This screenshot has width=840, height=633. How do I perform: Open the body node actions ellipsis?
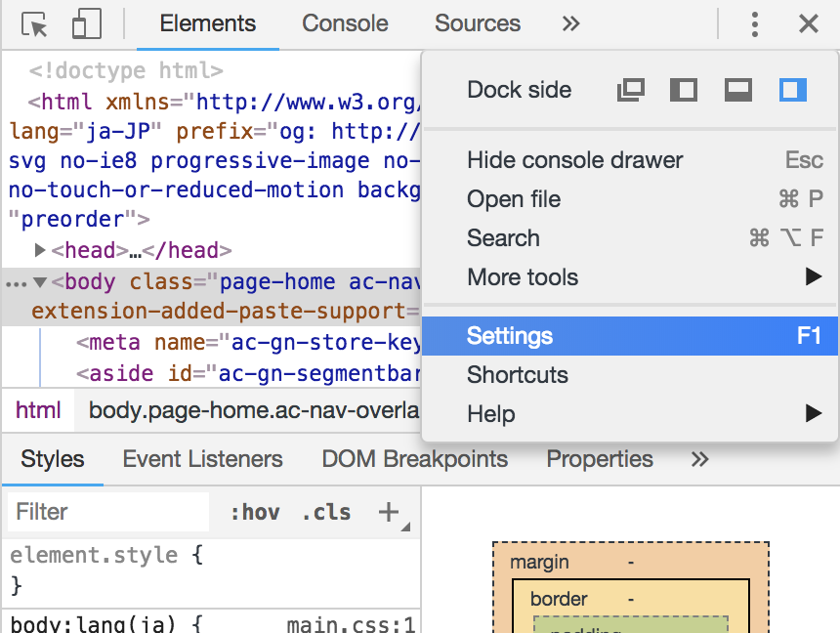pos(16,283)
